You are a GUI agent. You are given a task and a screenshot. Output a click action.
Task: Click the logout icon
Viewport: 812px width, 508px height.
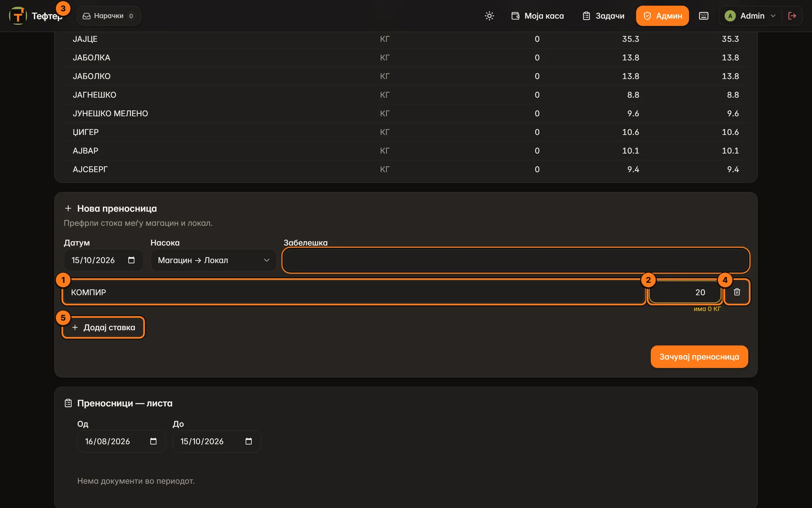(792, 16)
